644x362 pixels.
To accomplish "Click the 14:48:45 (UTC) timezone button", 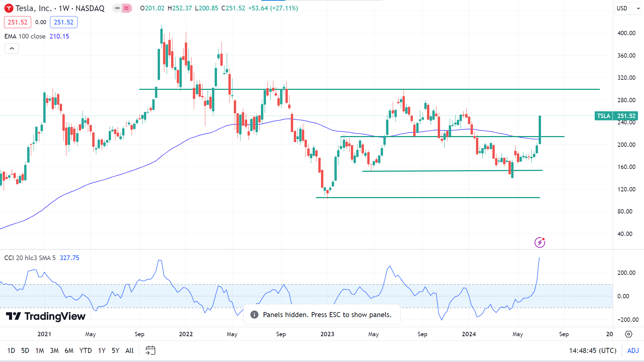I will 593,351.
